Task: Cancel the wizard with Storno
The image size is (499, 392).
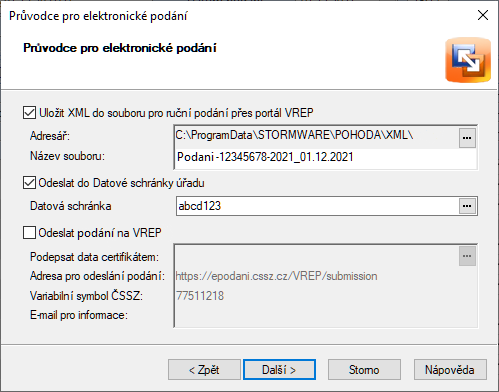Action: 364,369
